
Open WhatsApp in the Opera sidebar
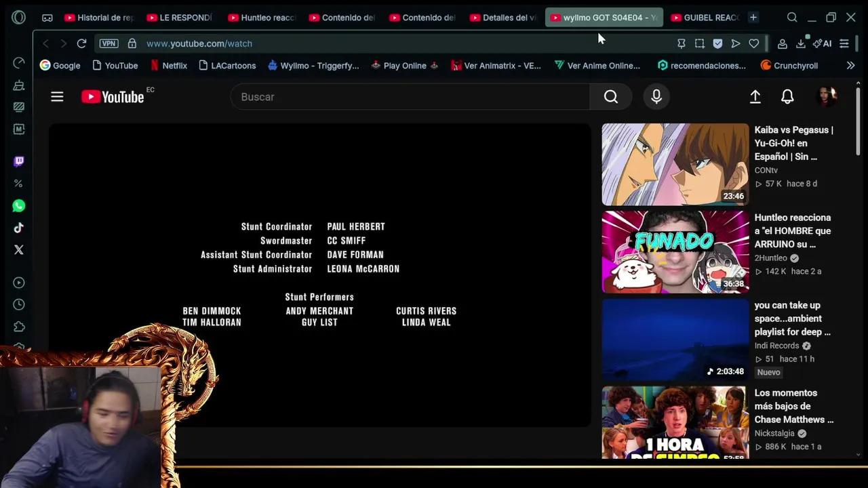click(19, 206)
